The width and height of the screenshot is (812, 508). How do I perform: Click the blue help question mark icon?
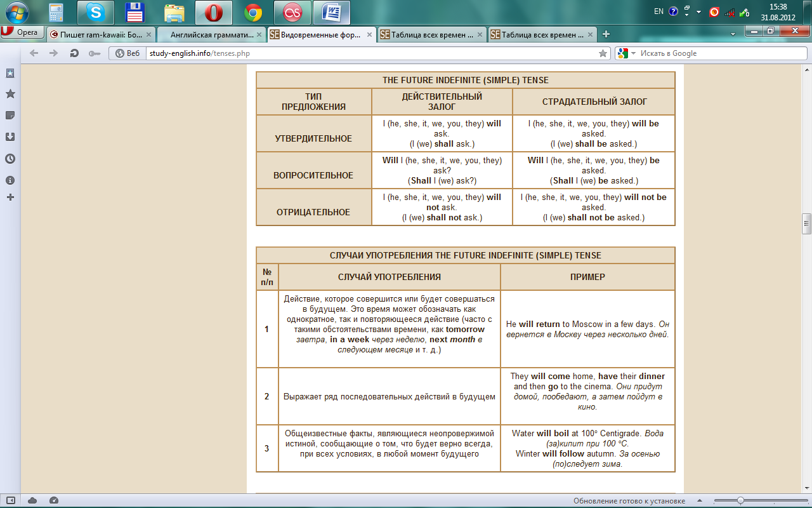[673, 11]
